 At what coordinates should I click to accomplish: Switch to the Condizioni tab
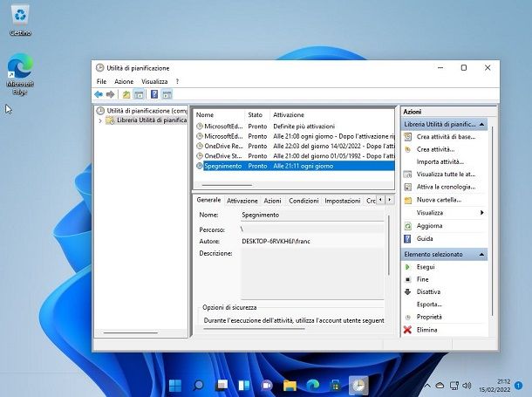pyautogui.click(x=304, y=201)
